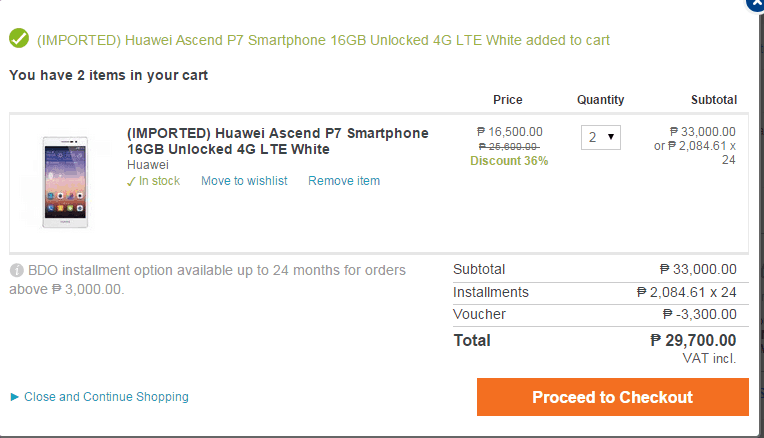Click the green success checkmark icon
This screenshot has width=764, height=438.
click(18, 39)
